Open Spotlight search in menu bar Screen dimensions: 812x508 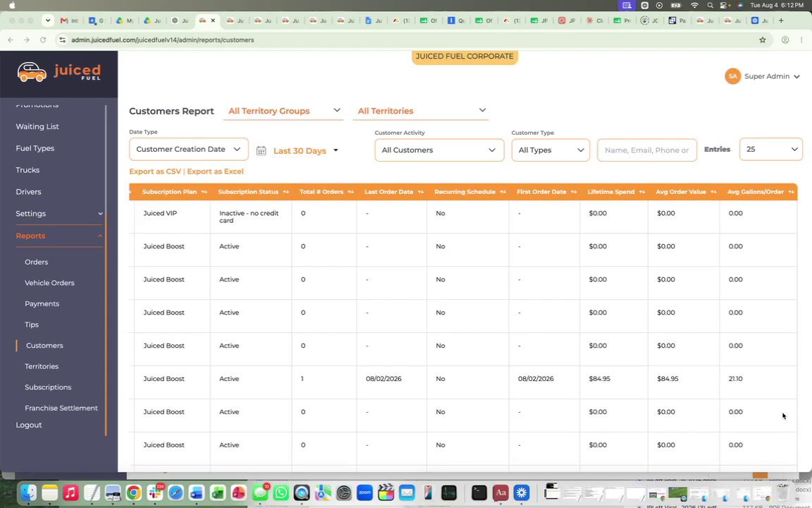(710, 5)
